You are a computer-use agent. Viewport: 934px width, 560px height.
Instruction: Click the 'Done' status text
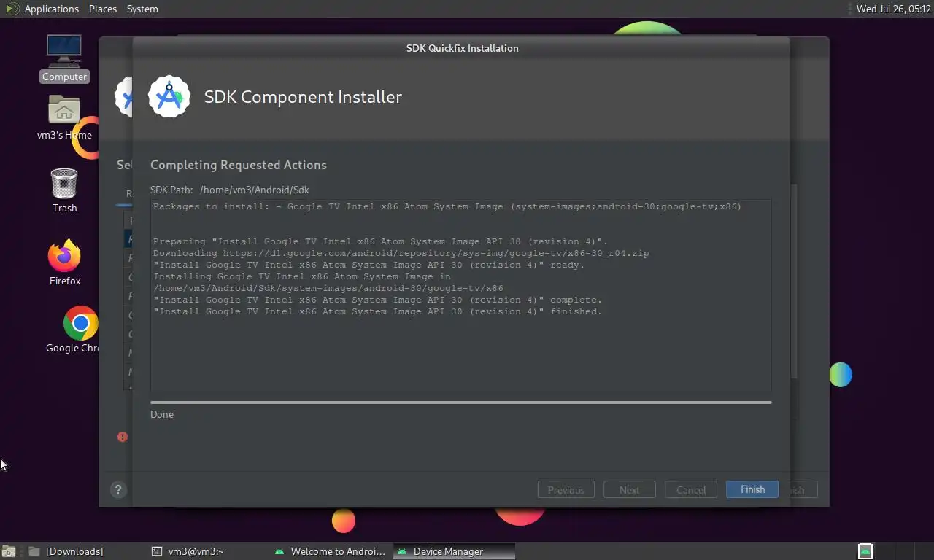(x=162, y=414)
